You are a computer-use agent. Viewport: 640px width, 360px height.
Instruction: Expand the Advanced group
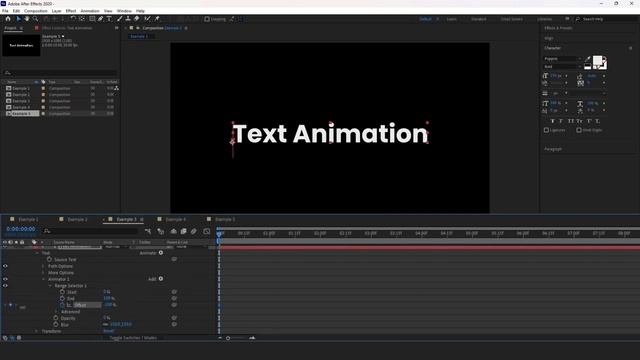57,311
